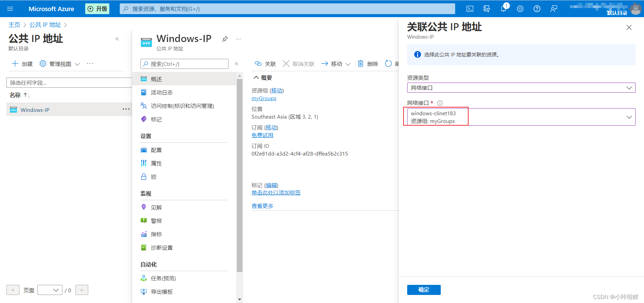Sort by 名称 column header
The height and width of the screenshot is (303, 644).
[x=20, y=95]
